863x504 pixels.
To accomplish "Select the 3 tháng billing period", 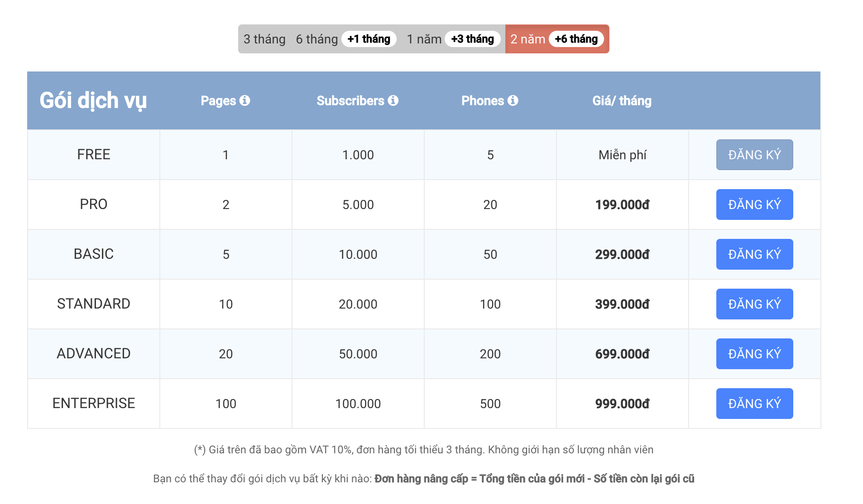I will (x=264, y=39).
